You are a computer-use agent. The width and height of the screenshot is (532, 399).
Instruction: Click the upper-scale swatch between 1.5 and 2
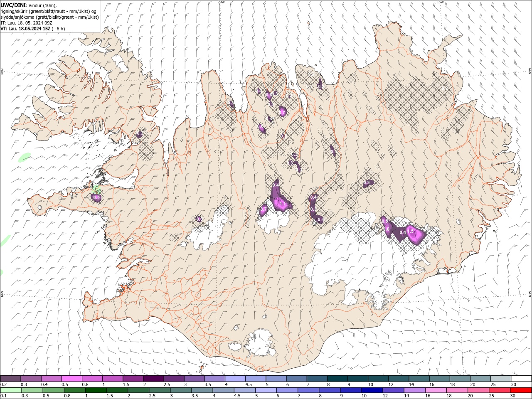pos(133,379)
